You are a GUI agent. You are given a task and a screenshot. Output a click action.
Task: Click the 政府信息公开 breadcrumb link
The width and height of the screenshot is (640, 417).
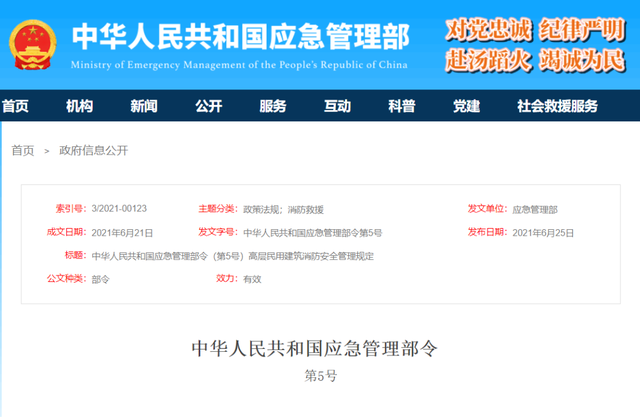tap(94, 151)
